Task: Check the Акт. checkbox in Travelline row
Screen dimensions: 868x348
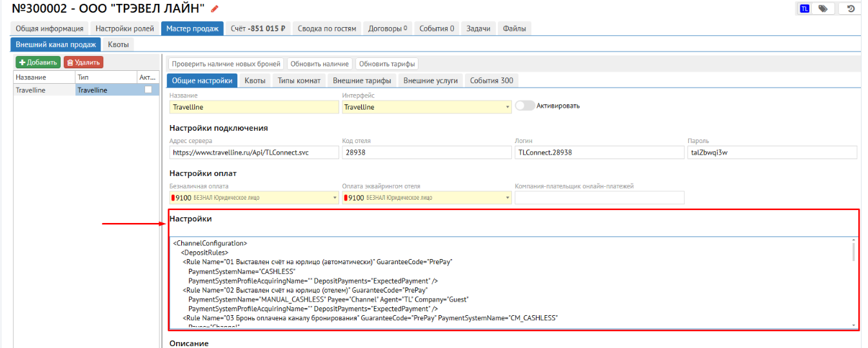Action: coord(148,90)
